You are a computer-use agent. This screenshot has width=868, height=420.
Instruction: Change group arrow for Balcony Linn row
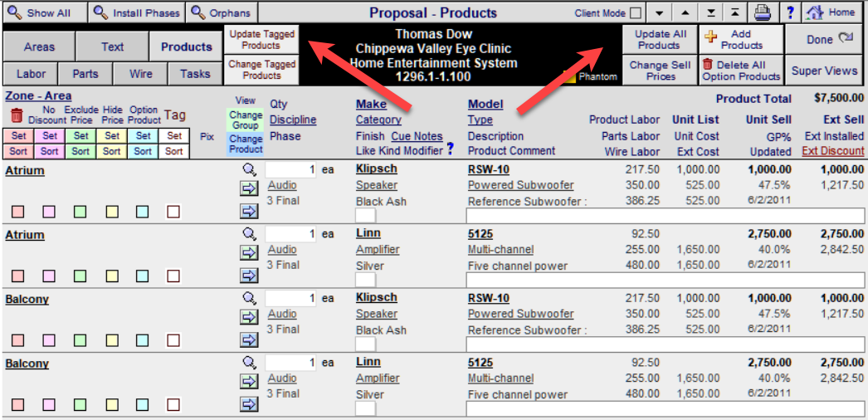point(249,381)
